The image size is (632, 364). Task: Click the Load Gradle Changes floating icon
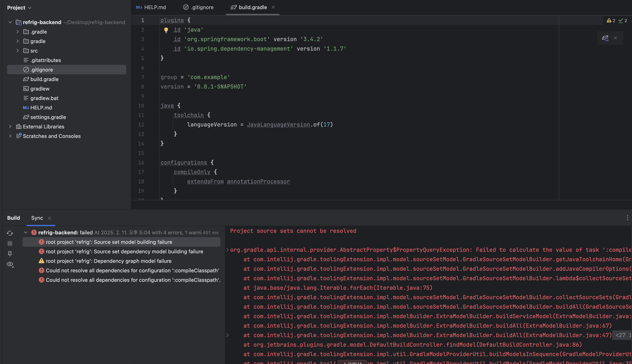pos(605,38)
